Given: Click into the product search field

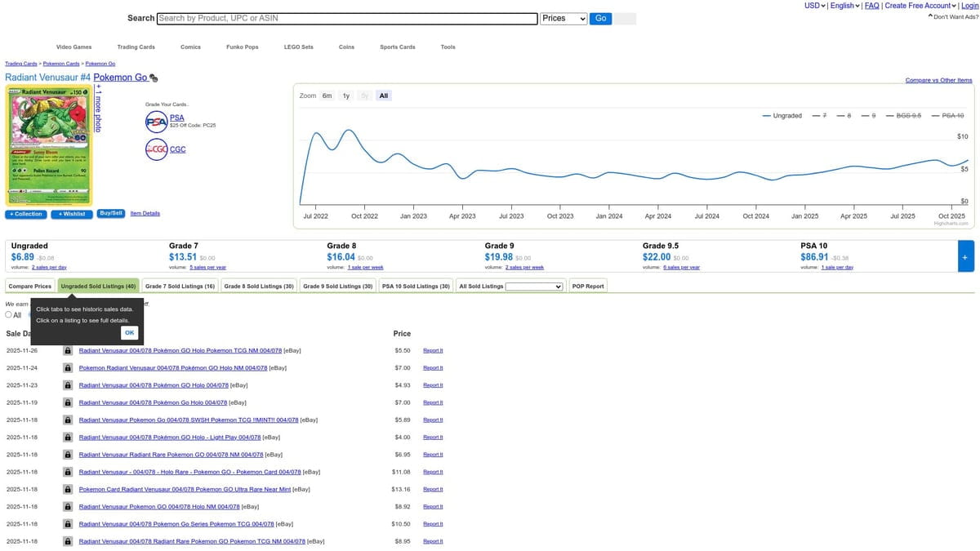Looking at the screenshot, I should (x=346, y=18).
